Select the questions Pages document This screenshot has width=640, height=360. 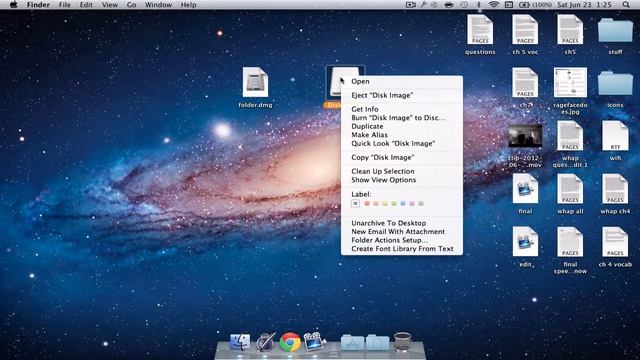(x=480, y=30)
